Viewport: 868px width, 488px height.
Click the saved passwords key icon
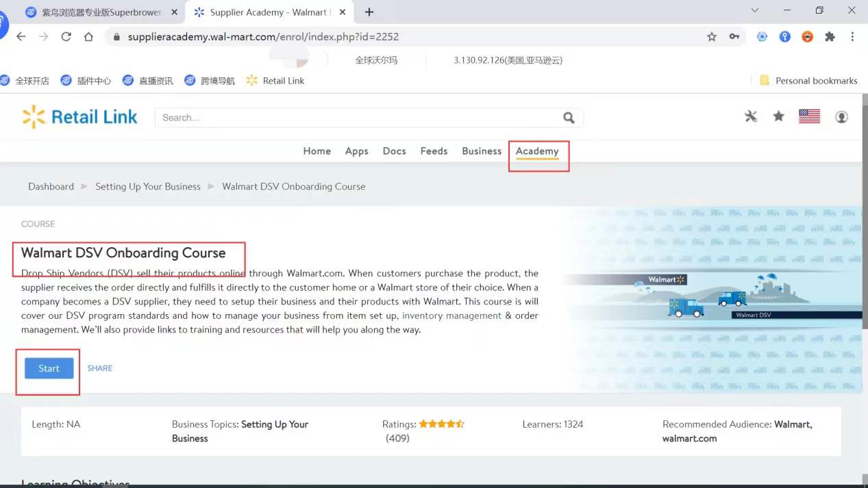pos(734,37)
